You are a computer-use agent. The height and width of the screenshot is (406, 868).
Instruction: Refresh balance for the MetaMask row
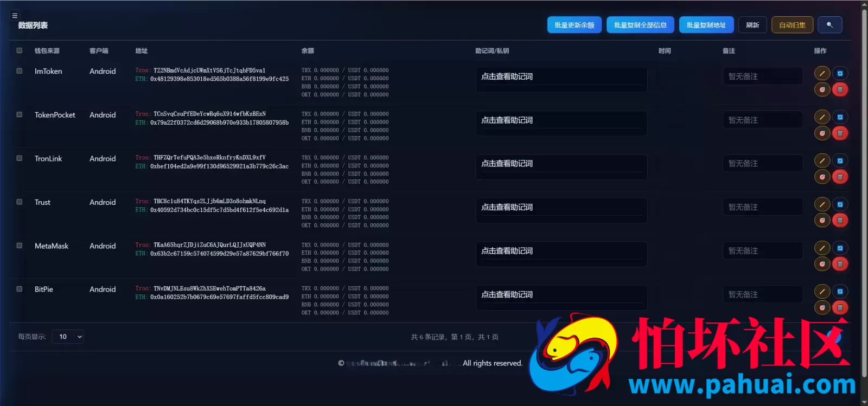(x=840, y=248)
